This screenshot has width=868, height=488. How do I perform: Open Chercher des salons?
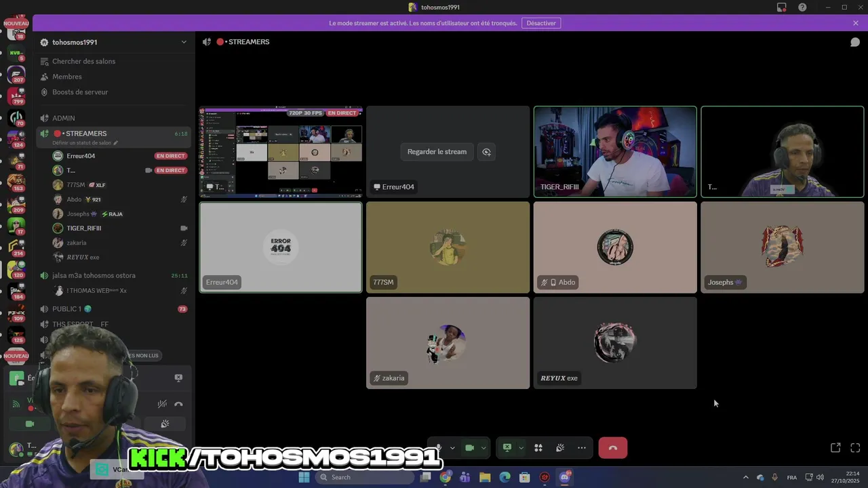click(x=83, y=61)
